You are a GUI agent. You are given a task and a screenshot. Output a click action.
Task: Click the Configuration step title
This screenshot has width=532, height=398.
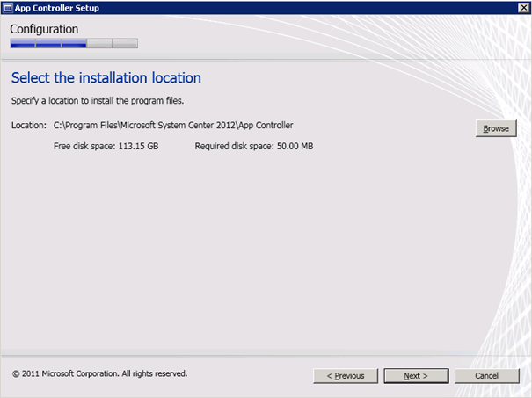(x=44, y=29)
